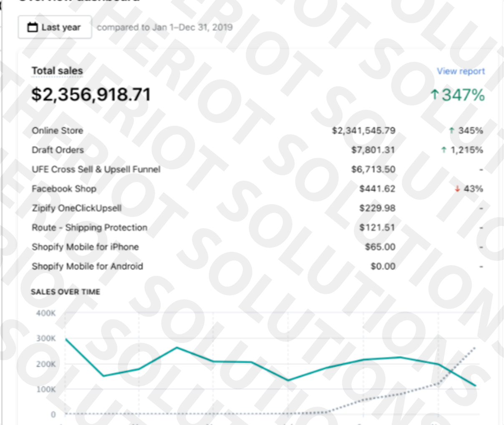Screen dimensions: 504x425
Task: Click the dotted comparison line's end point
Action: point(475,347)
